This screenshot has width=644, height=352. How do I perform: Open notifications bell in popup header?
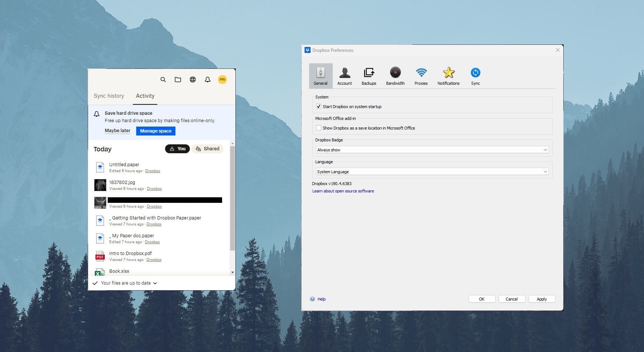pos(208,80)
